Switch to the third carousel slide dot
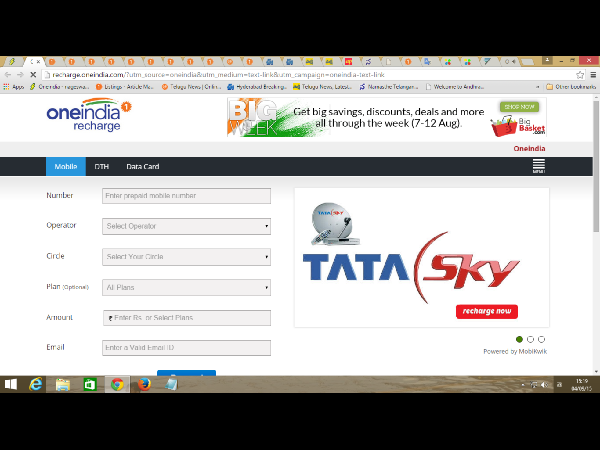Screen dimensions: 600x450 541,340
